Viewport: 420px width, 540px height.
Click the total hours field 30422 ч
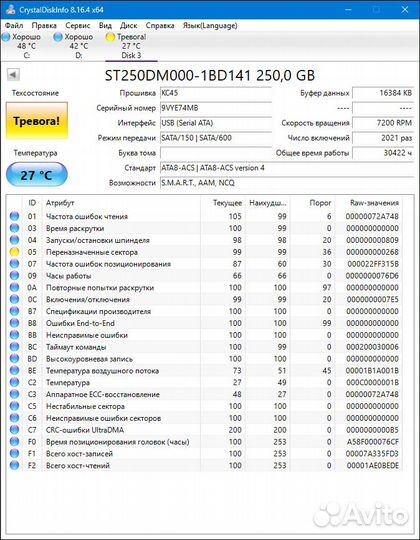[383, 153]
